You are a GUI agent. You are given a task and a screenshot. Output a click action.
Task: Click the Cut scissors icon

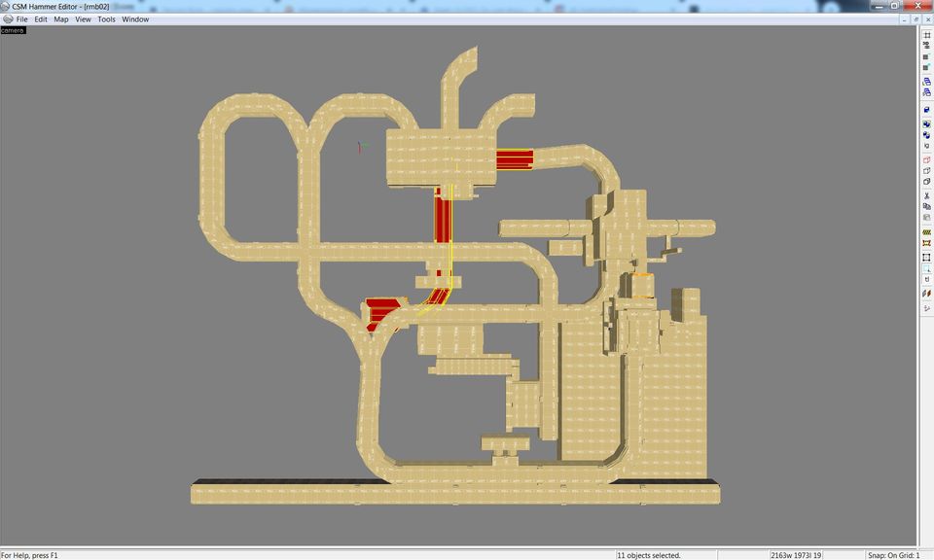coord(926,194)
